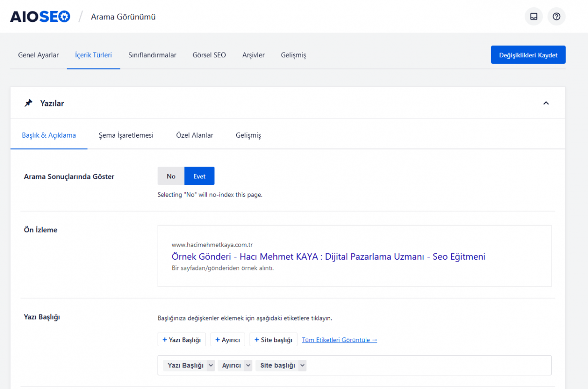588x389 pixels.
Task: Select Evet for Arama Sonuçlarında Göster
Action: pyautogui.click(x=199, y=176)
